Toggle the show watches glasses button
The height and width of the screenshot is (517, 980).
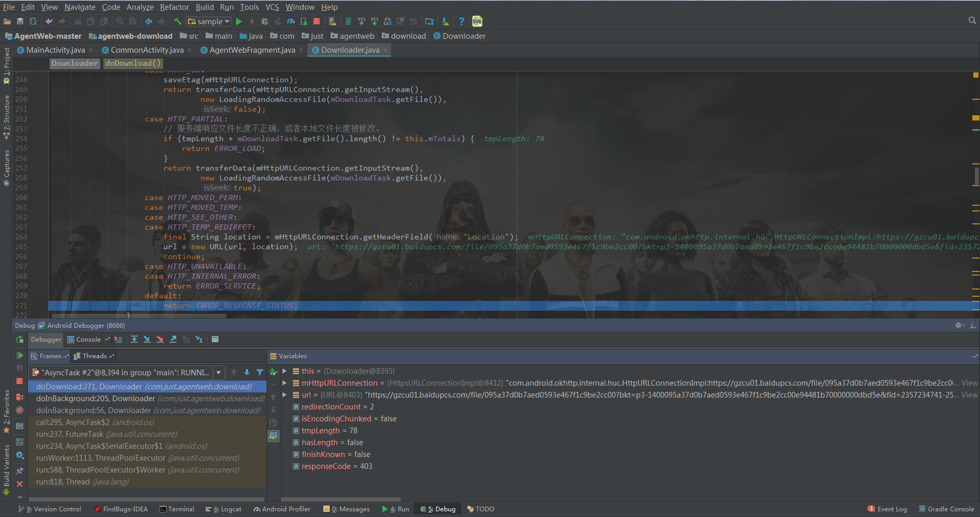point(273,436)
